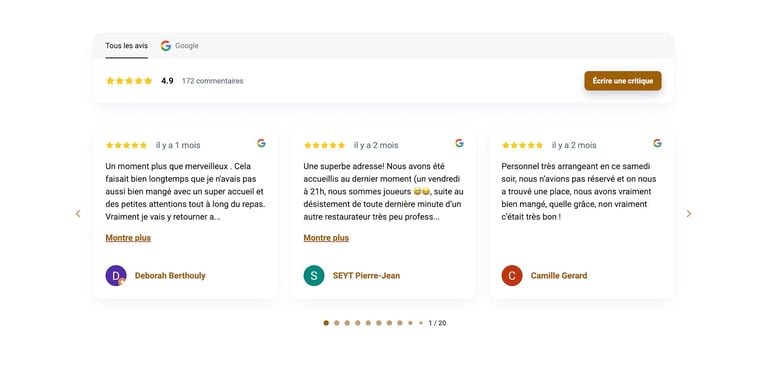Open Camille Gerard's profile name link
The width and height of the screenshot is (768, 390).
(559, 275)
